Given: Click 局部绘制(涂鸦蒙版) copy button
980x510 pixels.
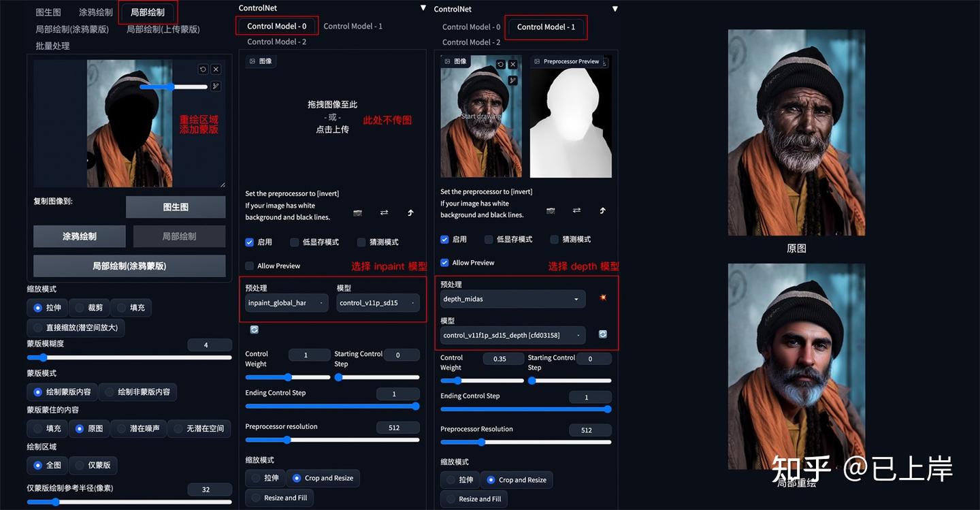Looking at the screenshot, I should (129, 266).
